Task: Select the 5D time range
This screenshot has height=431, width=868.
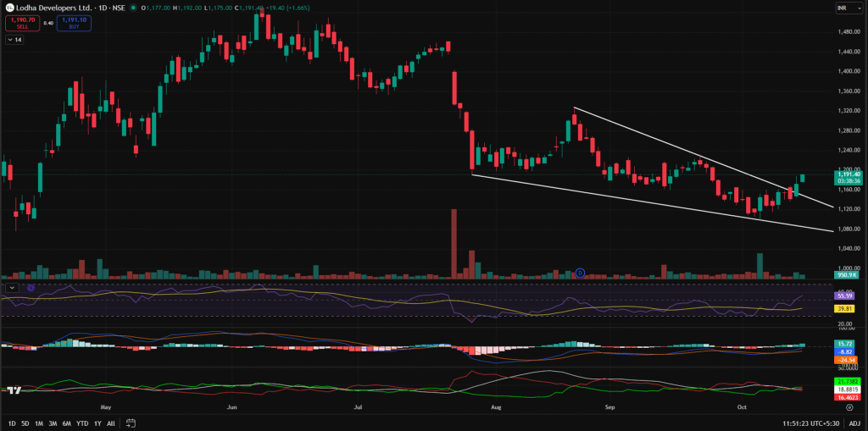Action: [x=25, y=423]
